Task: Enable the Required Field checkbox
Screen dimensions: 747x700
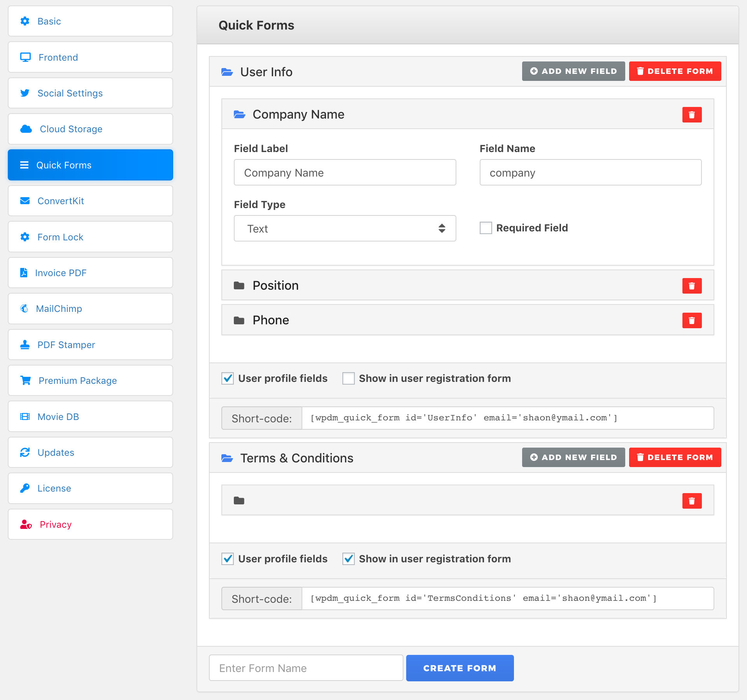Action: [486, 228]
